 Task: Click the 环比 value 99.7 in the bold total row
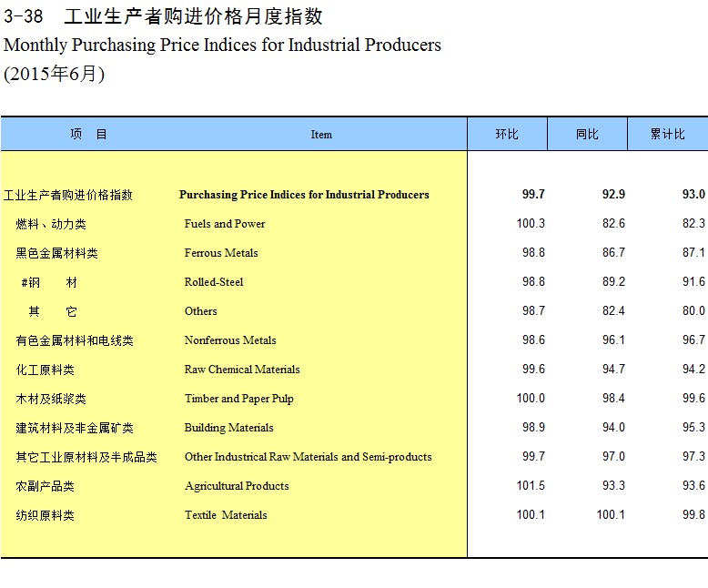(x=533, y=194)
